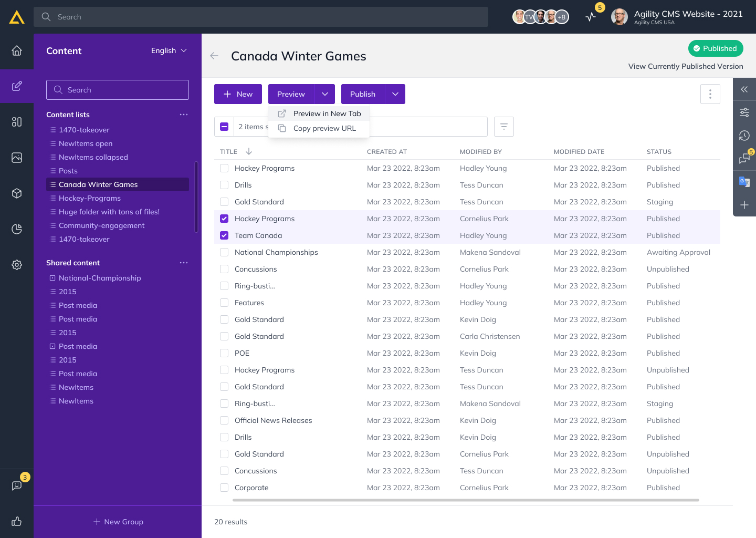Open the English language dropdown

tap(169, 50)
